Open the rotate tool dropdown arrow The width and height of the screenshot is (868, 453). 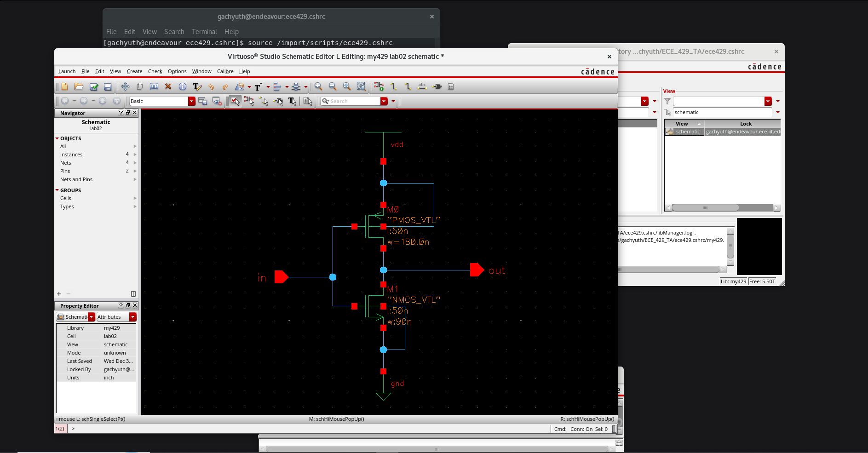click(x=249, y=87)
